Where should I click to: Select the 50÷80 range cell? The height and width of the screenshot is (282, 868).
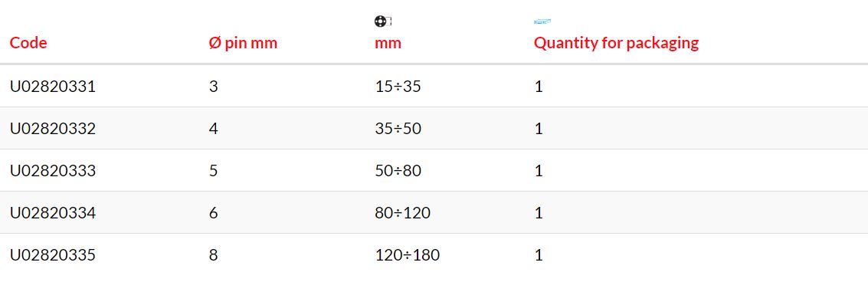tap(398, 171)
